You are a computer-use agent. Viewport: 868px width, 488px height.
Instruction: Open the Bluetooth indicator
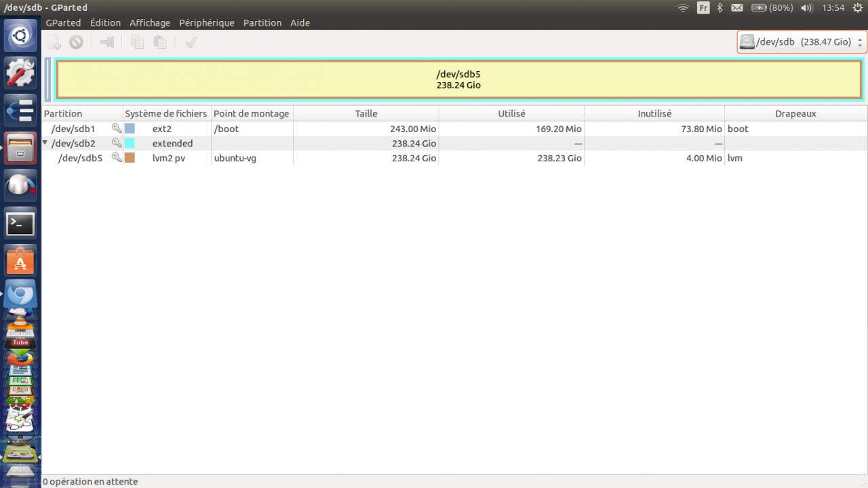720,8
